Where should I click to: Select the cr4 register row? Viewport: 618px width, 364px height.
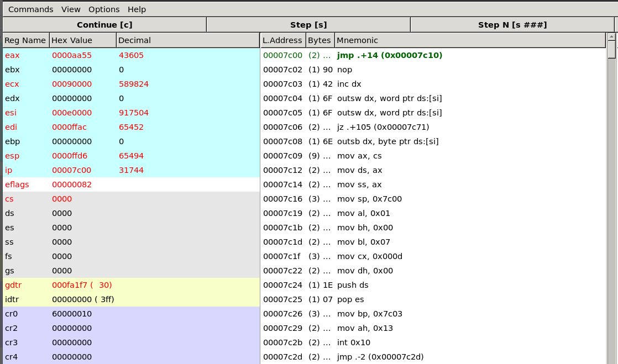(x=131, y=357)
